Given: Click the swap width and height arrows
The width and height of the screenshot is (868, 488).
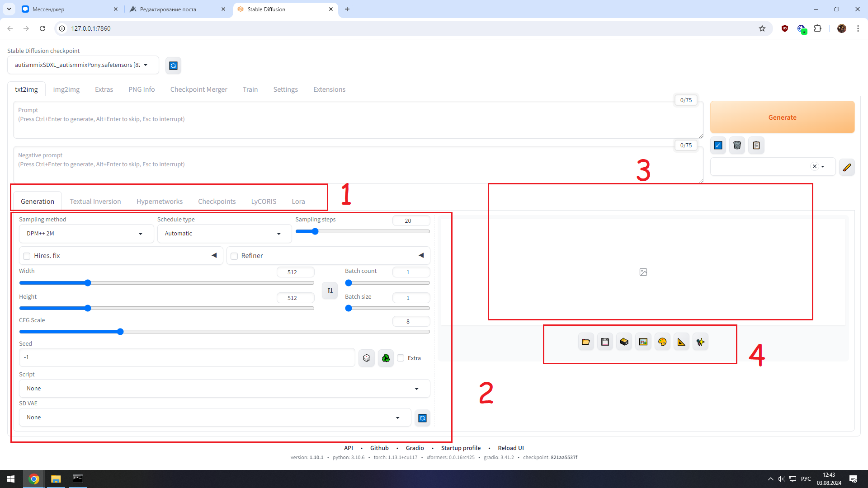Looking at the screenshot, I should [x=330, y=291].
